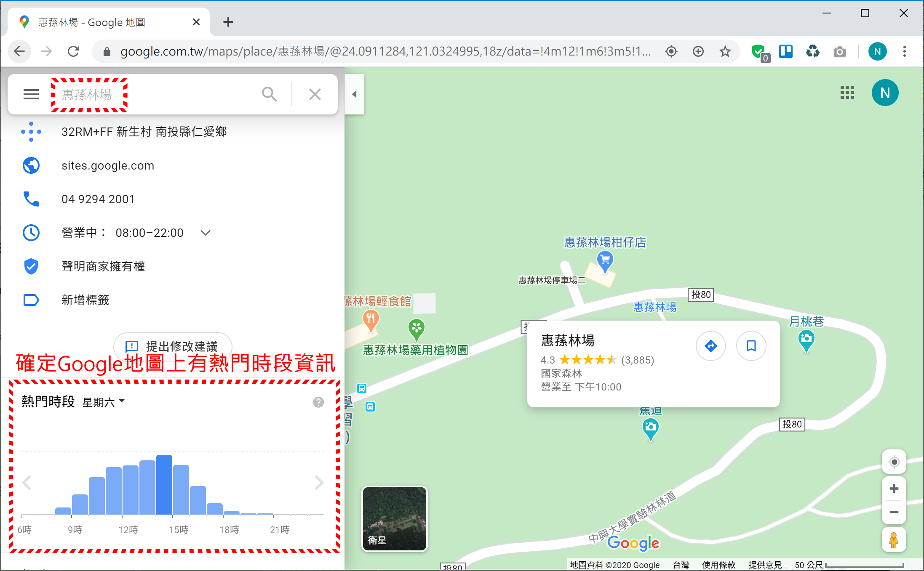Click the search magnifier icon

269,94
